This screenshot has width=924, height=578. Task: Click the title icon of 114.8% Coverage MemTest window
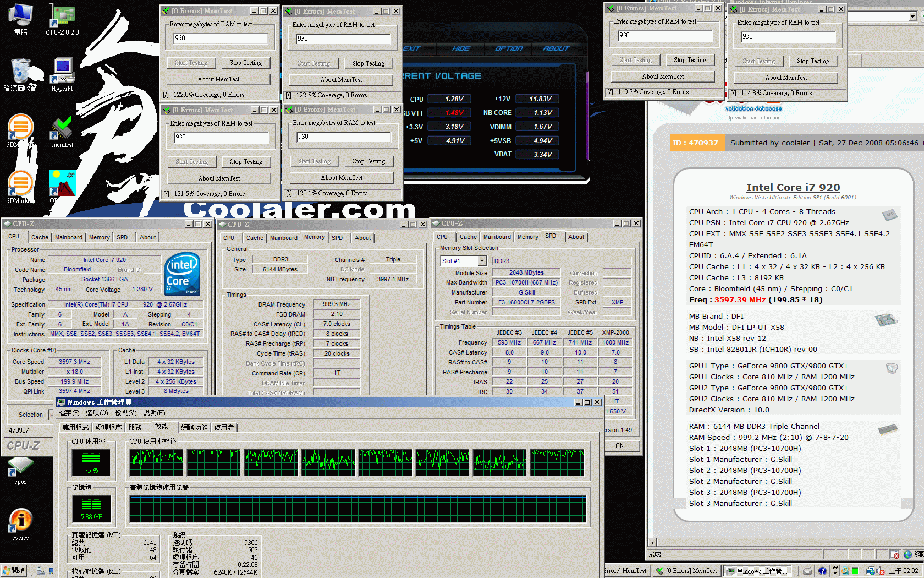point(734,9)
